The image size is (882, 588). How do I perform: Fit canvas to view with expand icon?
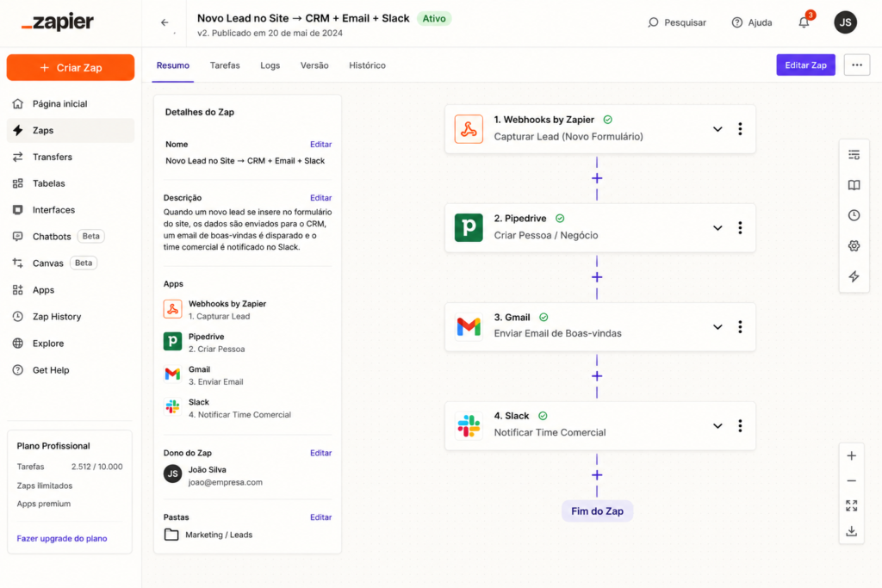tap(852, 506)
